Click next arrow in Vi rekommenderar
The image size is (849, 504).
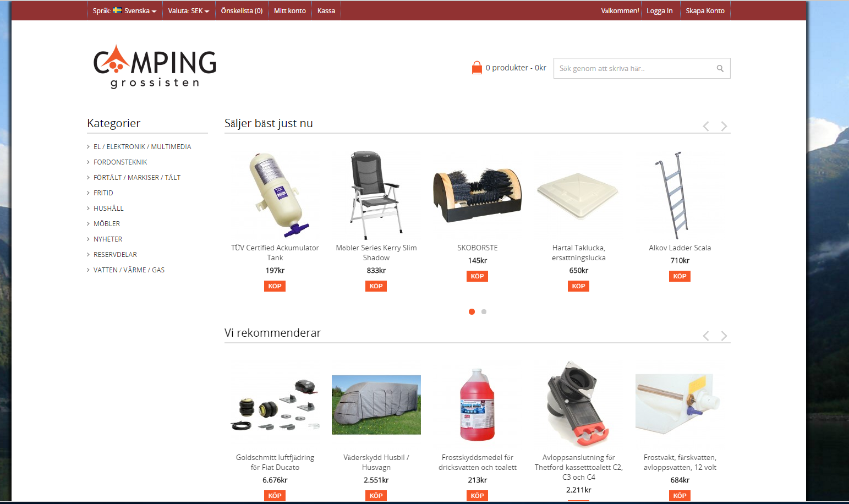[724, 336]
